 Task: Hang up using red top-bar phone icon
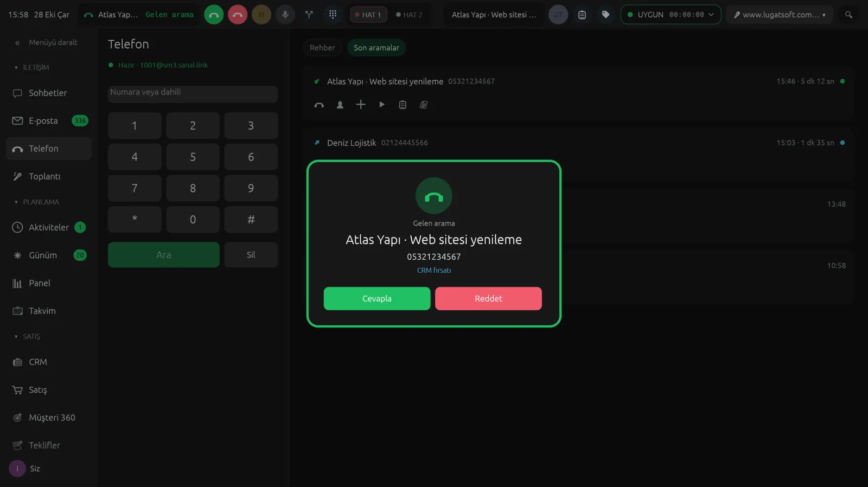(238, 15)
